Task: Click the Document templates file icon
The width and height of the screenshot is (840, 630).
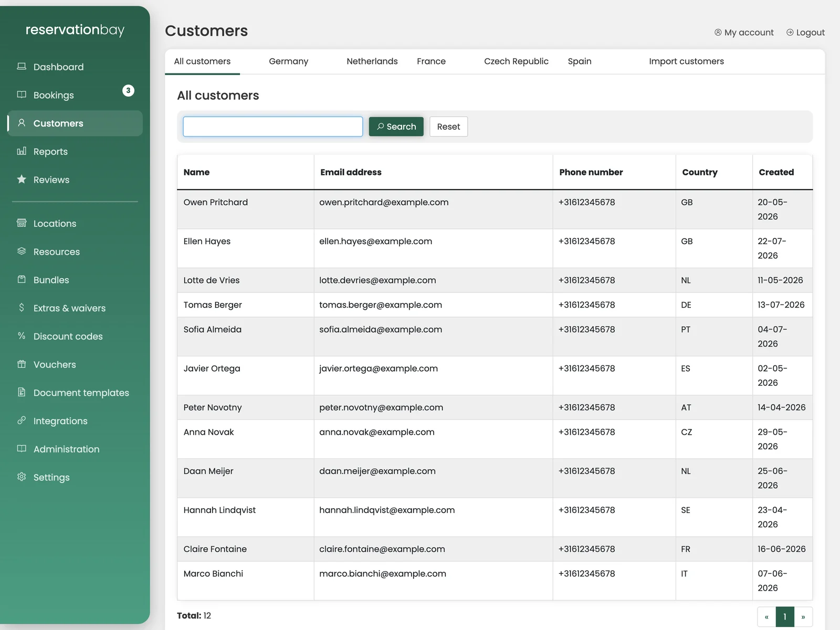Action: pyautogui.click(x=22, y=392)
